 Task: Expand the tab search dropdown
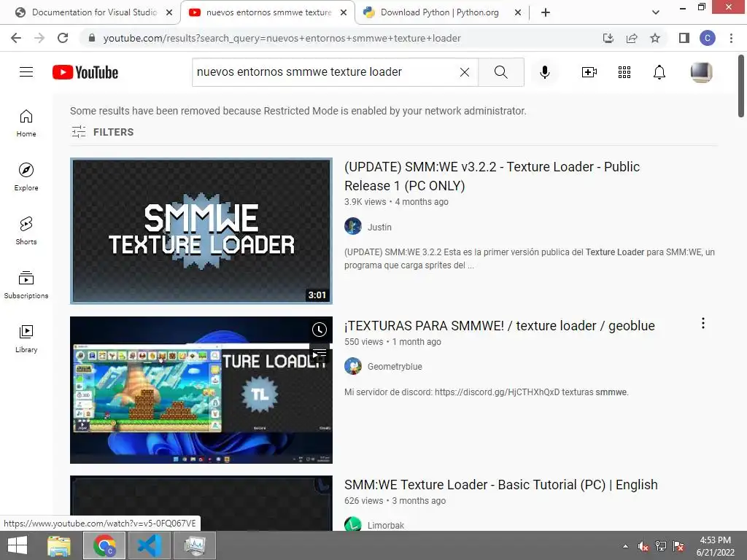(656, 12)
